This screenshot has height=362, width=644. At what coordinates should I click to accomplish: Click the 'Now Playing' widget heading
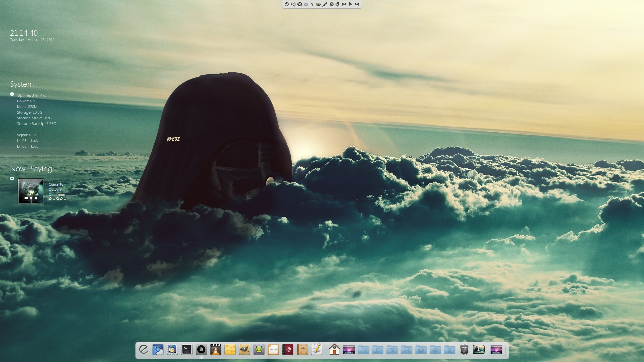click(x=31, y=169)
